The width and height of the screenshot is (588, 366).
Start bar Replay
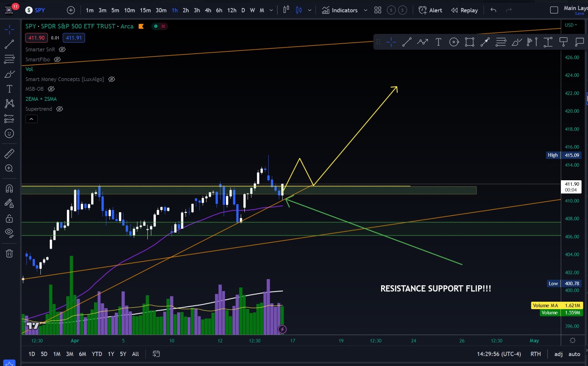pos(465,10)
